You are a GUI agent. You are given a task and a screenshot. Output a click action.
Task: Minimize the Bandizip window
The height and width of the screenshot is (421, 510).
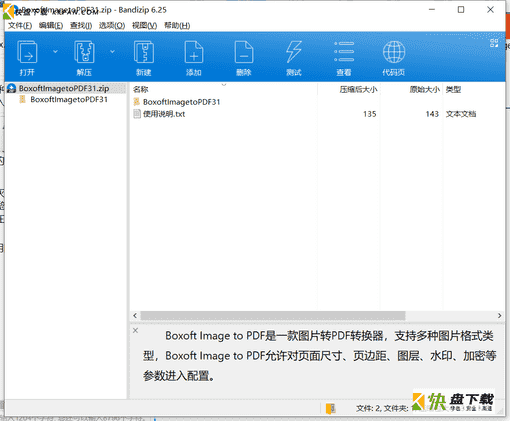point(432,10)
